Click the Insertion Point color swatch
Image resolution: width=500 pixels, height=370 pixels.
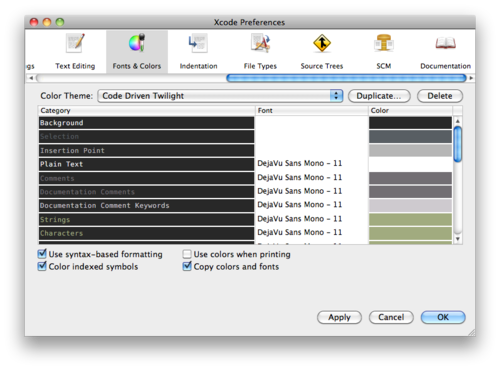click(410, 150)
